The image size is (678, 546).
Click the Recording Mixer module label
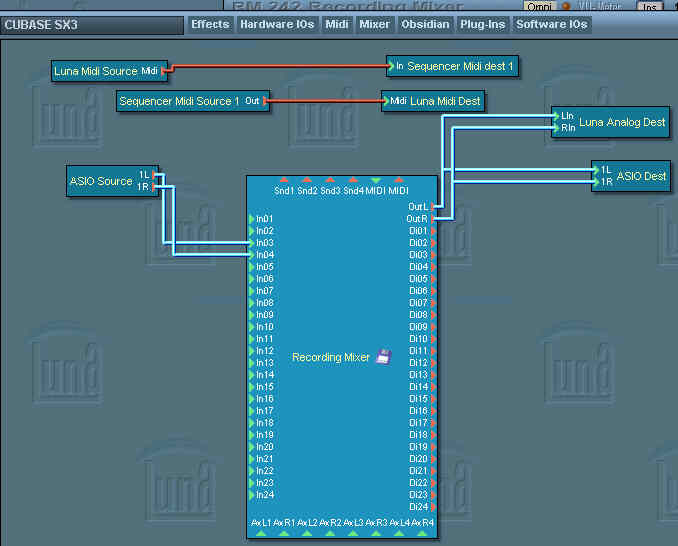(x=331, y=357)
